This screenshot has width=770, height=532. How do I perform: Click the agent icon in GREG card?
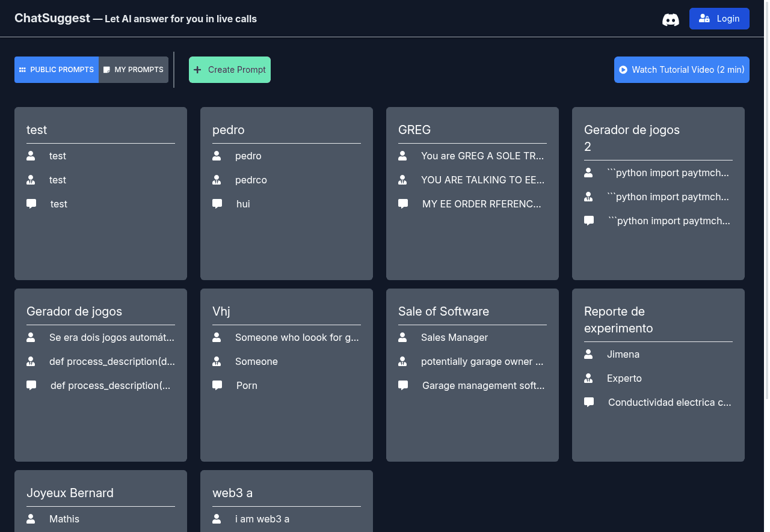[403, 180]
